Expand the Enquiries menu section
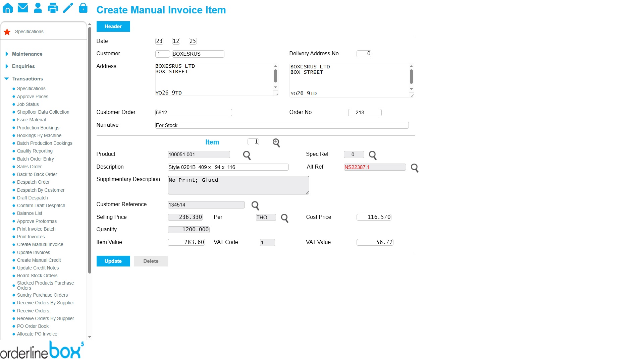This screenshot has width=644, height=362. [x=23, y=66]
